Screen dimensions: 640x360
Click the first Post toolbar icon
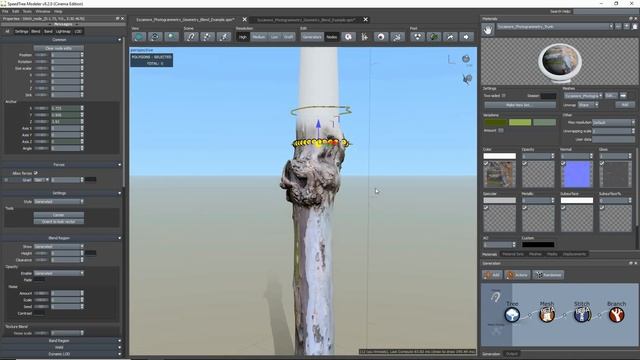click(x=417, y=37)
